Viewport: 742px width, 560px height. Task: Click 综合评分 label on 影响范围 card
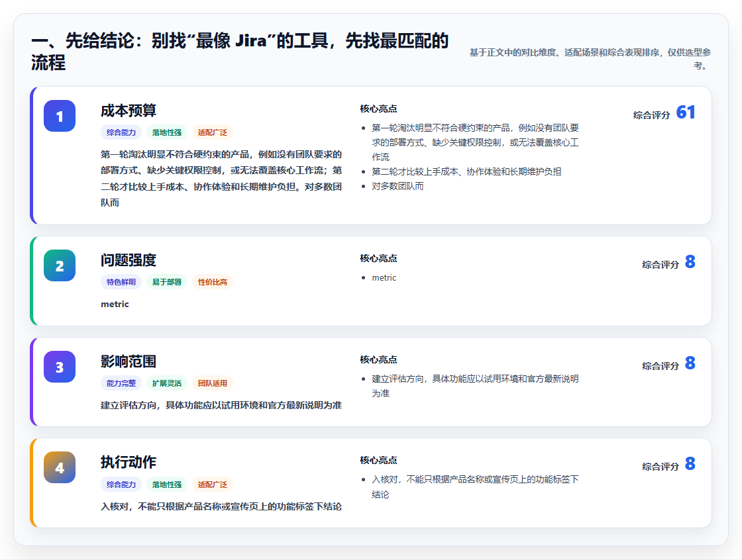coord(661,365)
